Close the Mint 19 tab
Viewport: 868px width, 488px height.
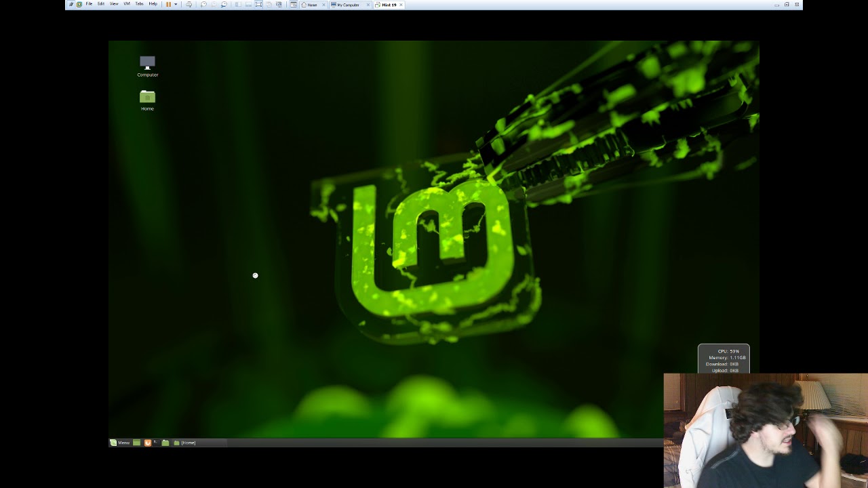401,5
